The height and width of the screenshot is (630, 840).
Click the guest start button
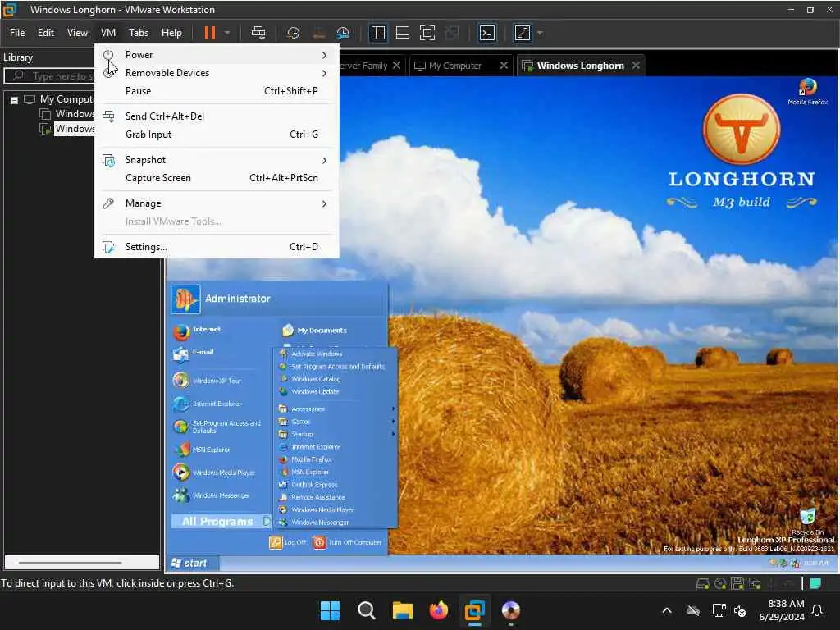pyautogui.click(x=193, y=563)
